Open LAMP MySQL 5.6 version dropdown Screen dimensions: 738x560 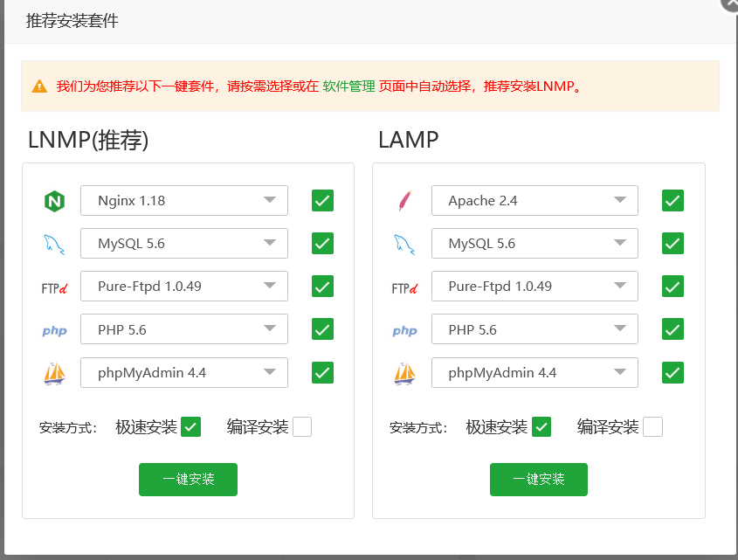tap(535, 244)
